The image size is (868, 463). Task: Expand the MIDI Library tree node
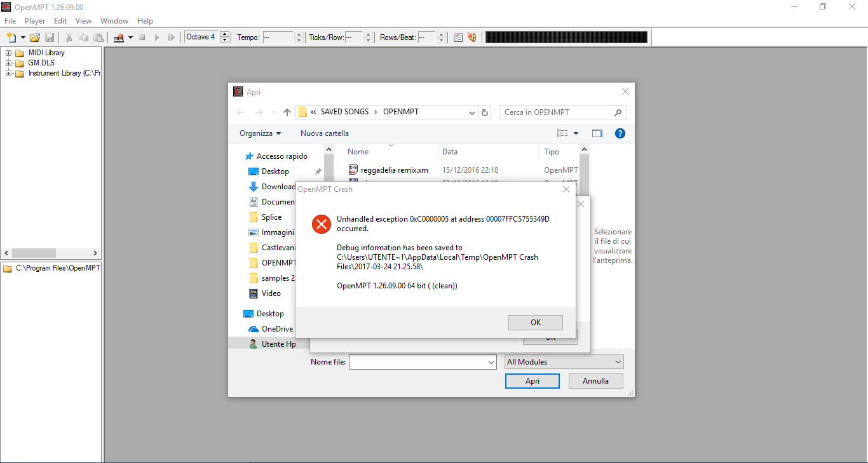pyautogui.click(x=8, y=53)
